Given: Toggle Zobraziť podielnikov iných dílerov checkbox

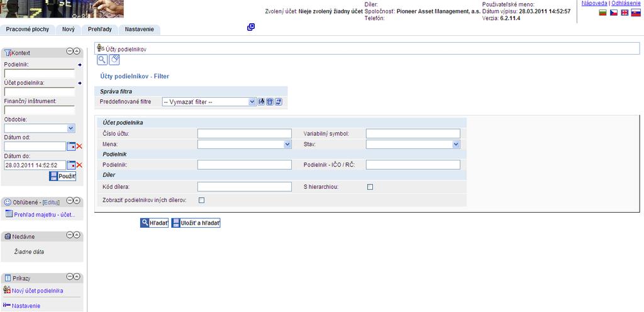Looking at the screenshot, I should (x=202, y=200).
